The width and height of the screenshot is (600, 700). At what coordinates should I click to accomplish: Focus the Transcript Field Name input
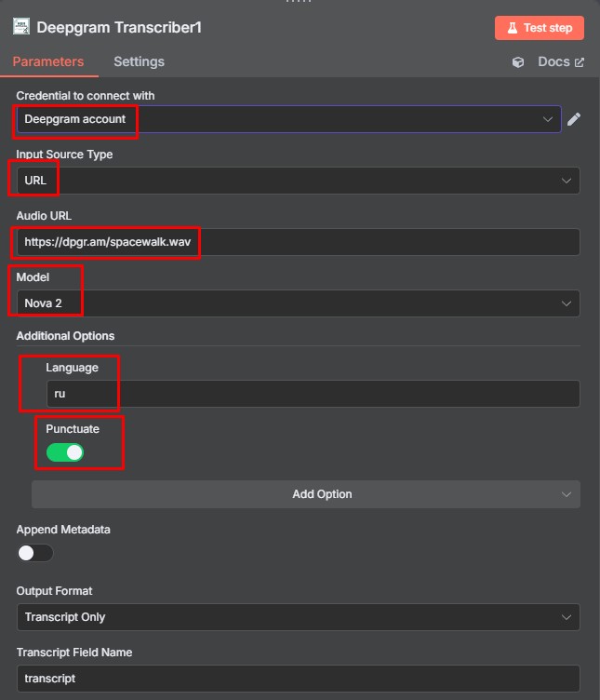click(298, 679)
